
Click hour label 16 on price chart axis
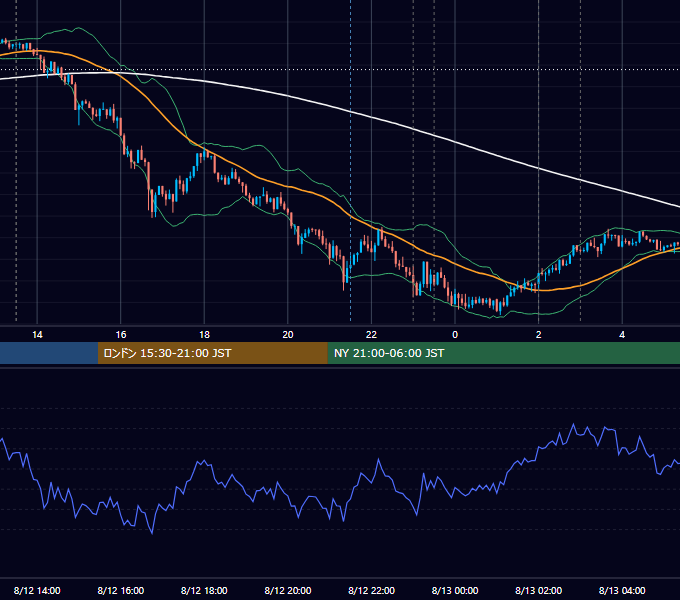[121, 335]
